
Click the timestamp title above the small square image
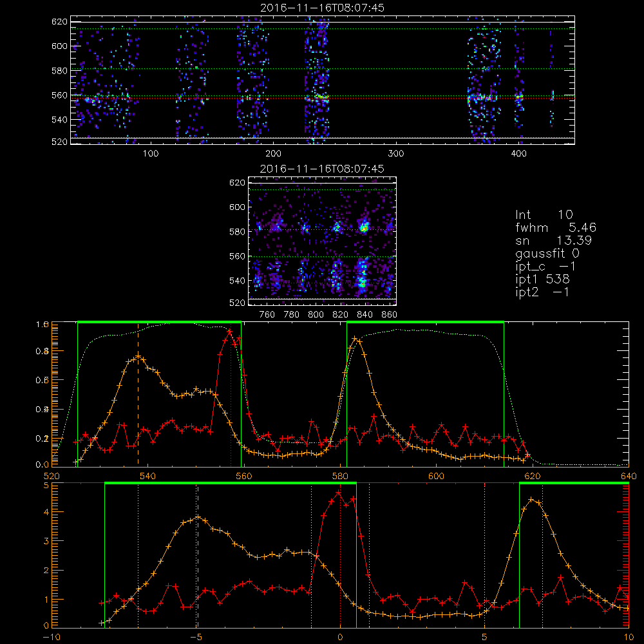tap(322, 169)
